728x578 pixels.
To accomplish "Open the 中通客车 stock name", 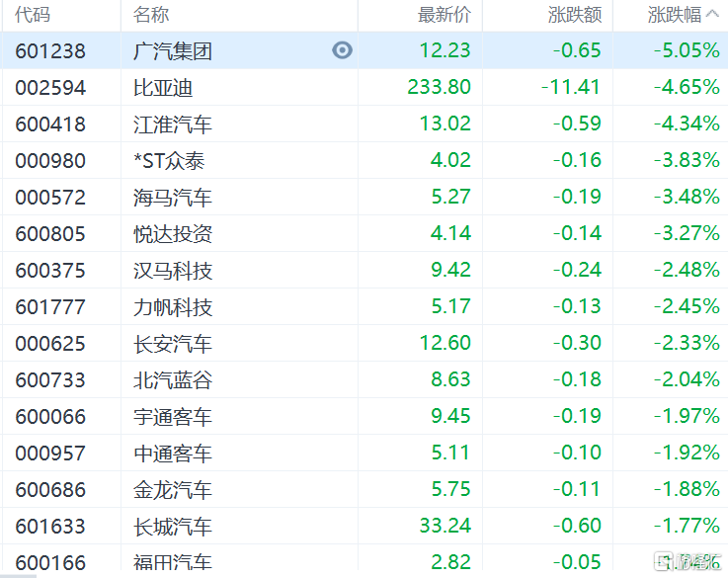I will tap(173, 454).
